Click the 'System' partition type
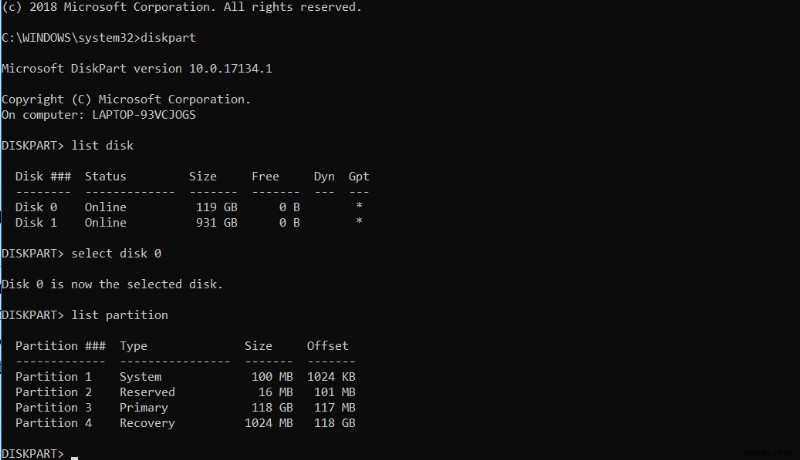 140,377
